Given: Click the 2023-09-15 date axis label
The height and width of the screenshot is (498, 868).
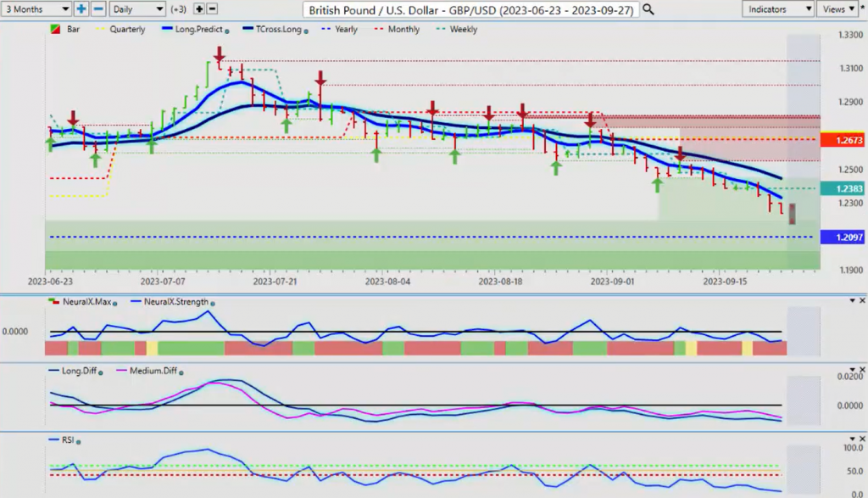Looking at the screenshot, I should click(x=725, y=282).
